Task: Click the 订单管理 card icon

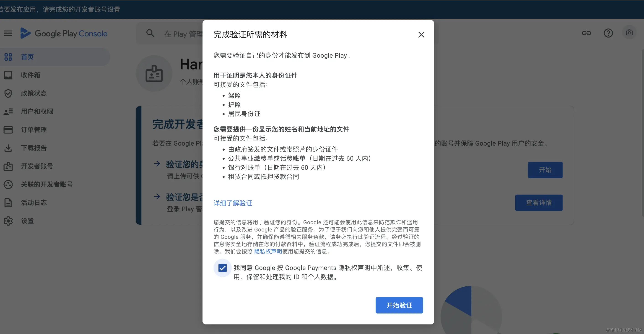Action: point(8,130)
